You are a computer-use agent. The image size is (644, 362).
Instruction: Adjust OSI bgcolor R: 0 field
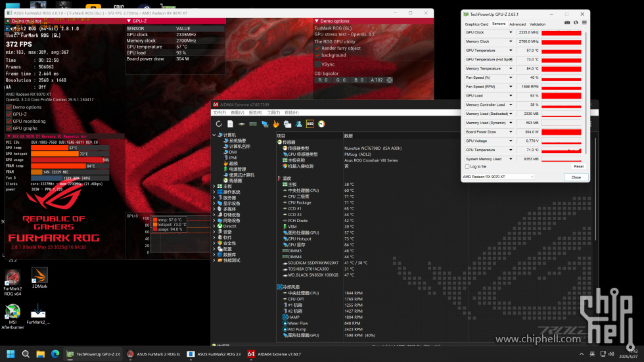point(323,80)
